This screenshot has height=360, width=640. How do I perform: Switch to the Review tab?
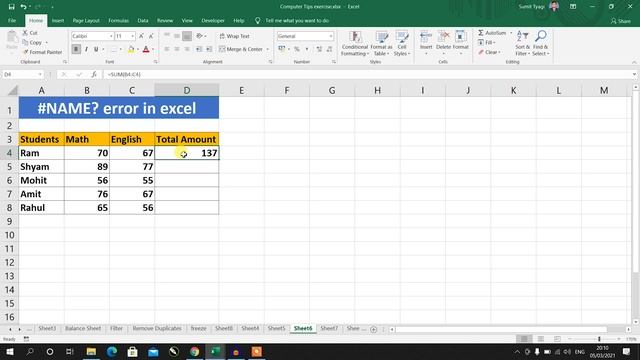point(165,20)
